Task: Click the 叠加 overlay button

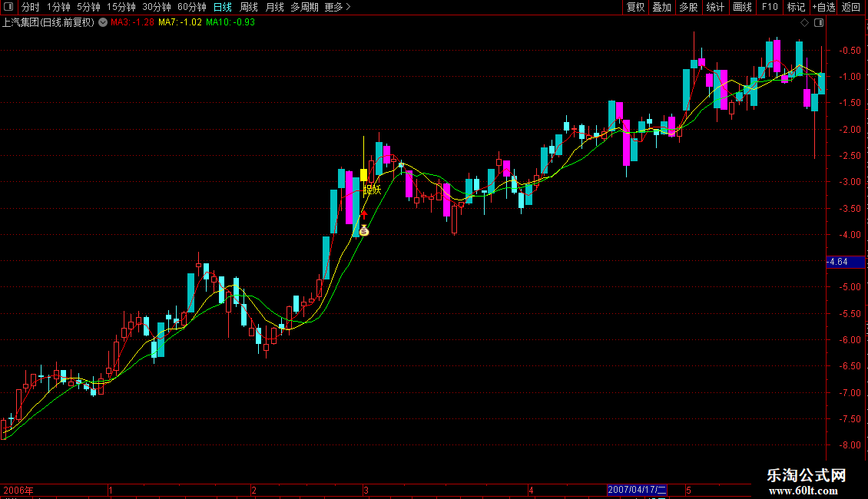Action: (661, 7)
